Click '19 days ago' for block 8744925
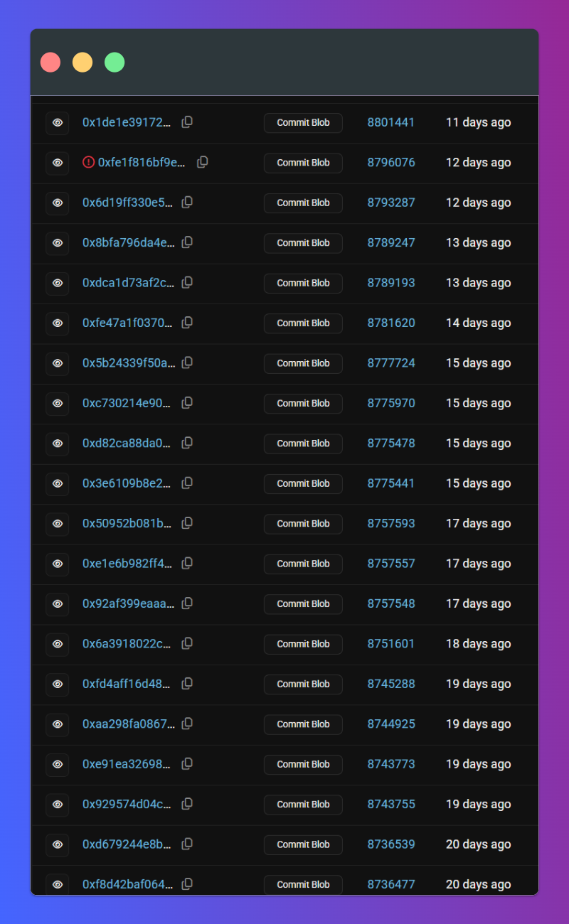 pos(479,724)
